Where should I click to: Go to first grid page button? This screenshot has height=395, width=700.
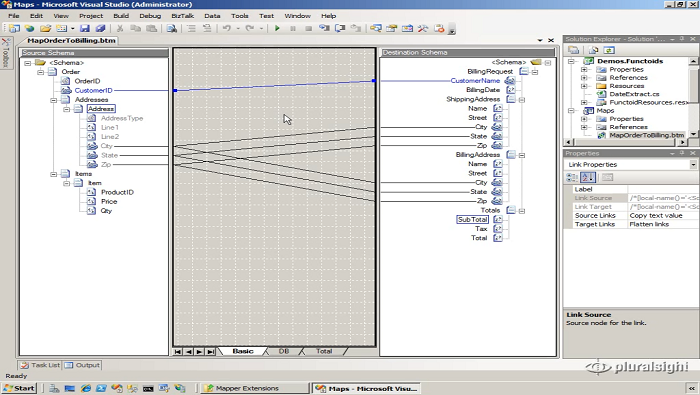(x=178, y=352)
